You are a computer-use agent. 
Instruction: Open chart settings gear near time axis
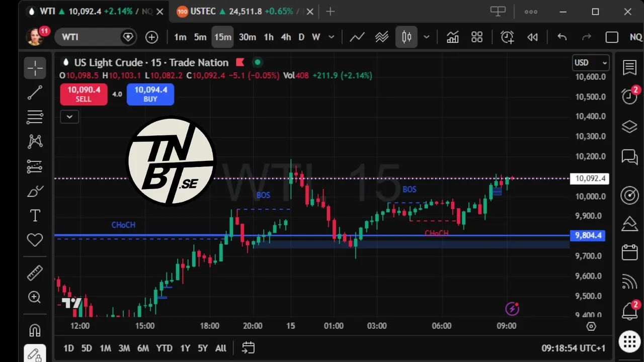click(x=591, y=326)
